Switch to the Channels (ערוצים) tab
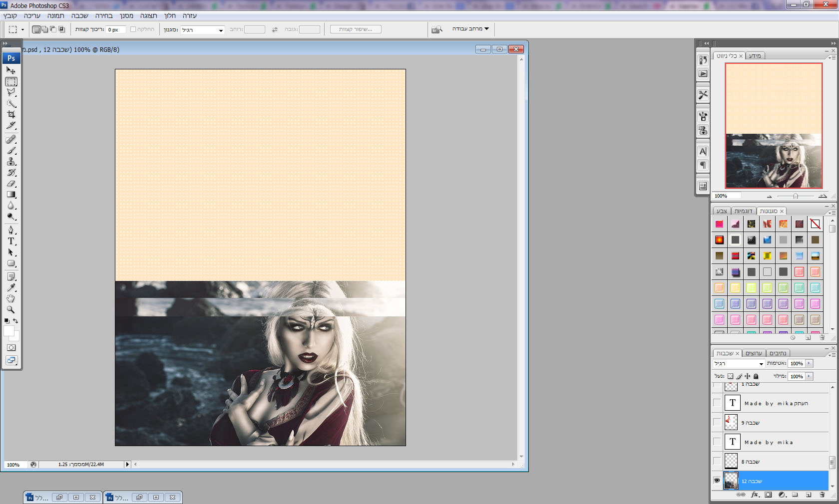This screenshot has height=504, width=839. click(x=754, y=353)
